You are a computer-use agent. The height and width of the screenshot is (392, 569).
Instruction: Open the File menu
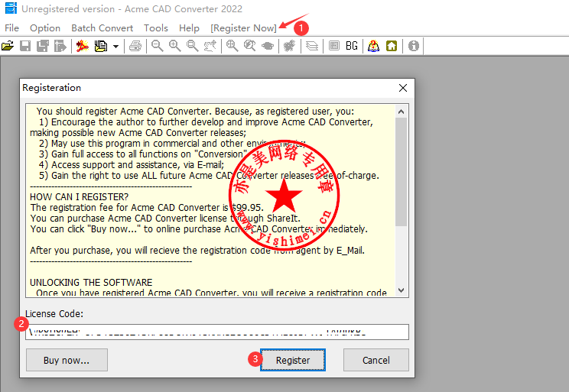pyautogui.click(x=12, y=28)
